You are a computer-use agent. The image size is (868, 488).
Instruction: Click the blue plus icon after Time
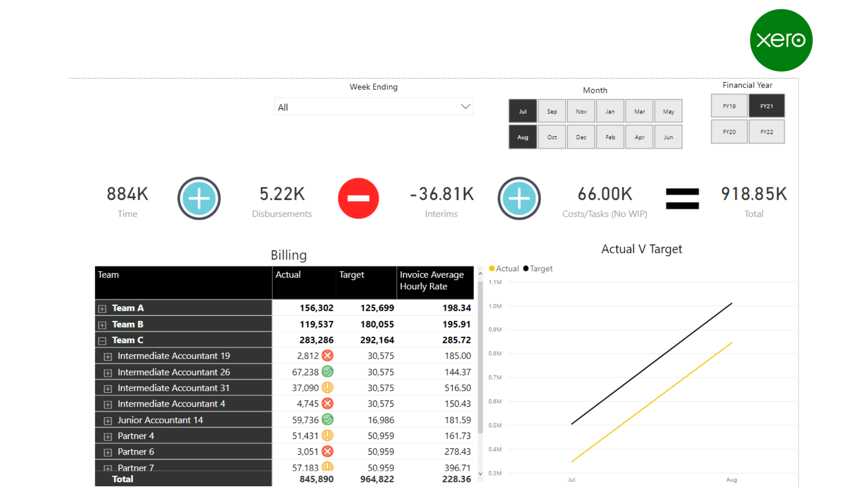[199, 198]
